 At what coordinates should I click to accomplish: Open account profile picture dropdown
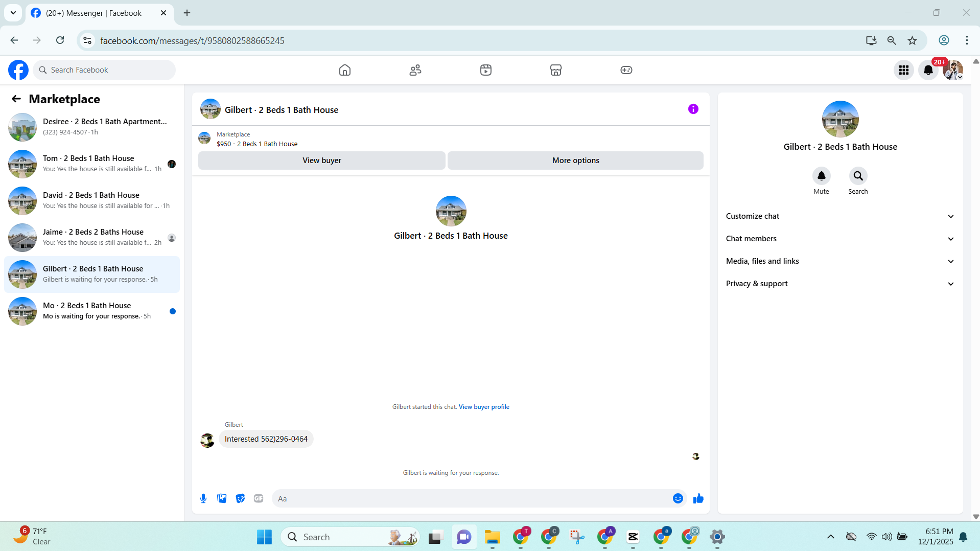953,70
